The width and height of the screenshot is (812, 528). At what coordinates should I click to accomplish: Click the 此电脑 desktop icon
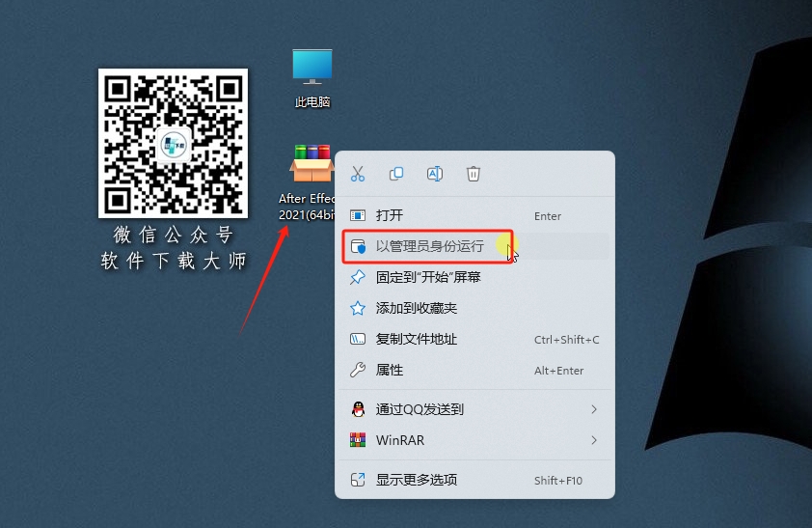pyautogui.click(x=312, y=78)
